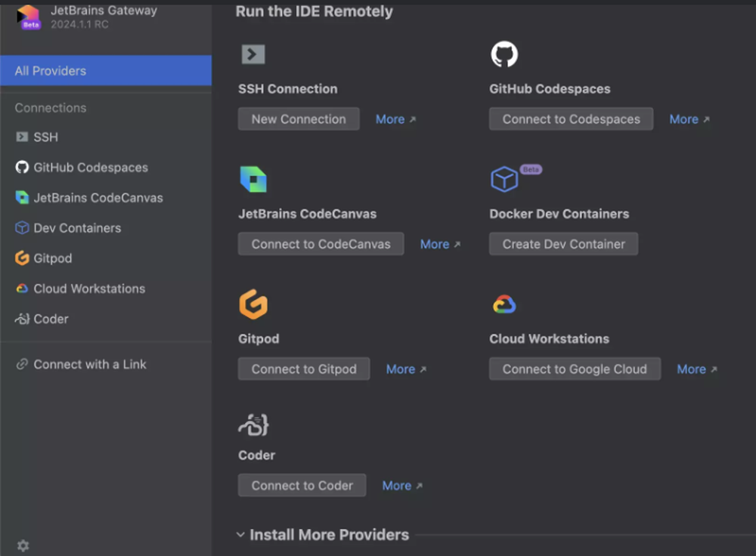This screenshot has height=556, width=756.
Task: Click the Coder icon in sidebar
Action: click(22, 319)
